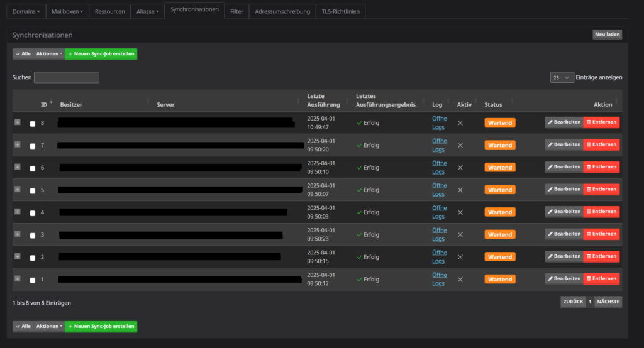Open logs for sync job 8

point(439,122)
